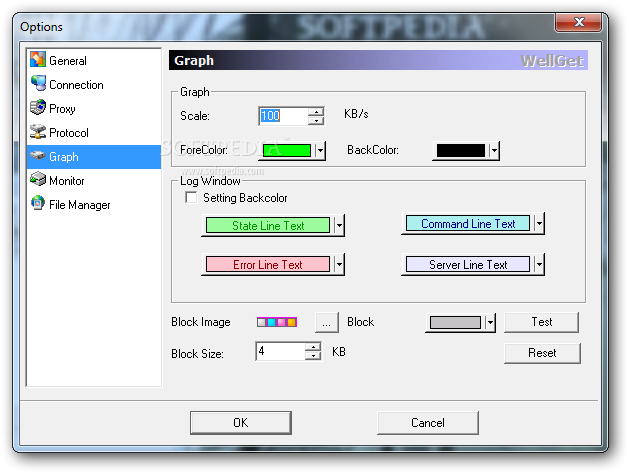Click the Test button

click(541, 322)
